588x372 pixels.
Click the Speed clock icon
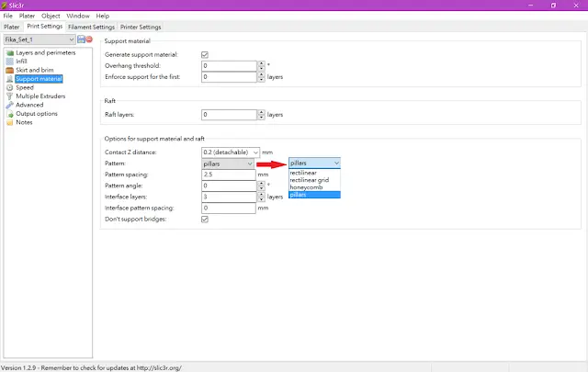pyautogui.click(x=10, y=87)
